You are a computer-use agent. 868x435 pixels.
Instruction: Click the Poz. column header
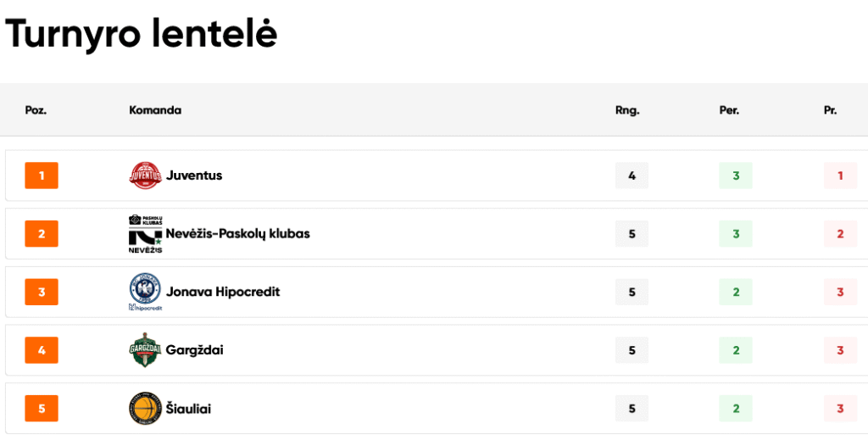[36, 110]
